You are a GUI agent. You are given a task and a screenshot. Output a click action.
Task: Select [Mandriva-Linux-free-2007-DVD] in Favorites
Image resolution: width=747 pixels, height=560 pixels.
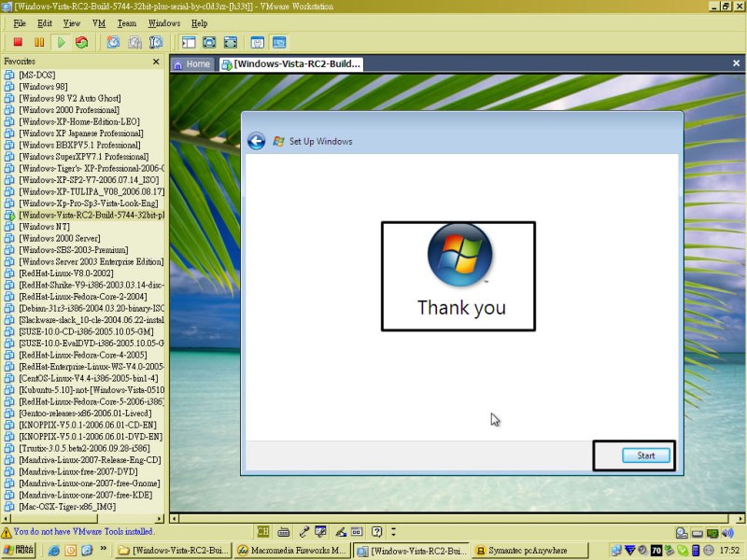pos(78,471)
